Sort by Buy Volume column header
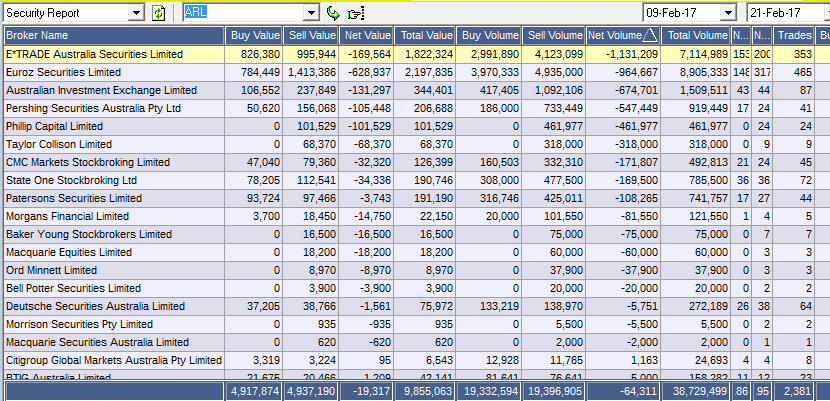The width and height of the screenshot is (830, 401). (x=489, y=35)
